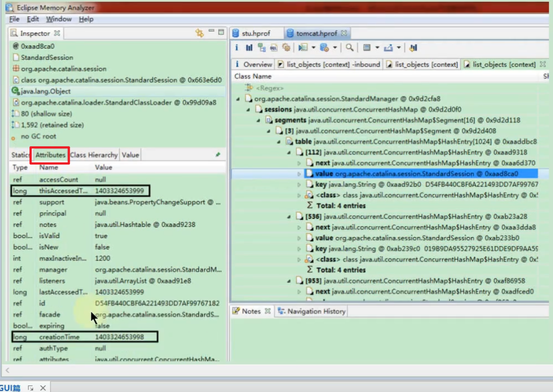Open the Edit menu
553x392 pixels.
[x=33, y=19]
